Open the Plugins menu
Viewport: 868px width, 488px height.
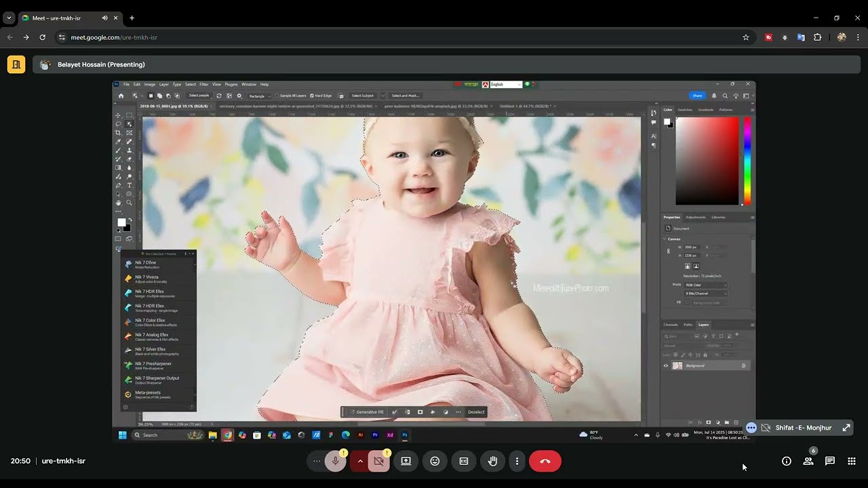click(x=231, y=84)
